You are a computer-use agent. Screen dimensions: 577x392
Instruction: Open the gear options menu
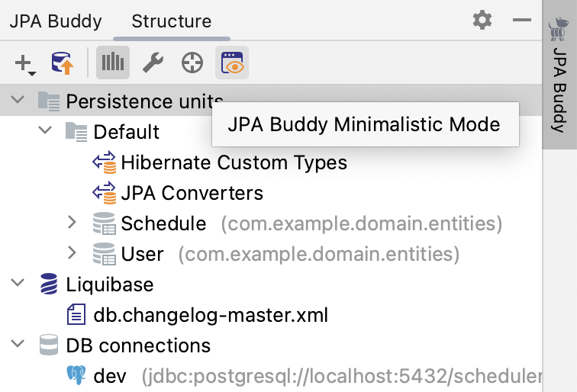[x=482, y=20]
